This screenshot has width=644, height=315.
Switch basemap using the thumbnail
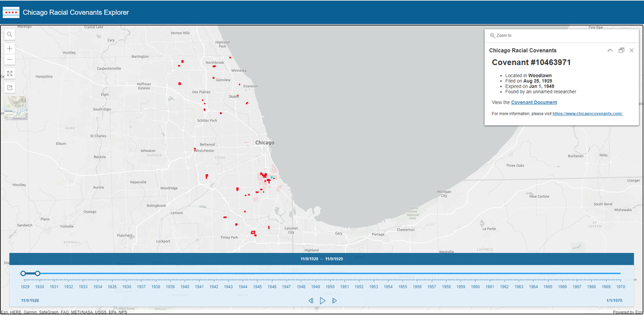click(16, 108)
